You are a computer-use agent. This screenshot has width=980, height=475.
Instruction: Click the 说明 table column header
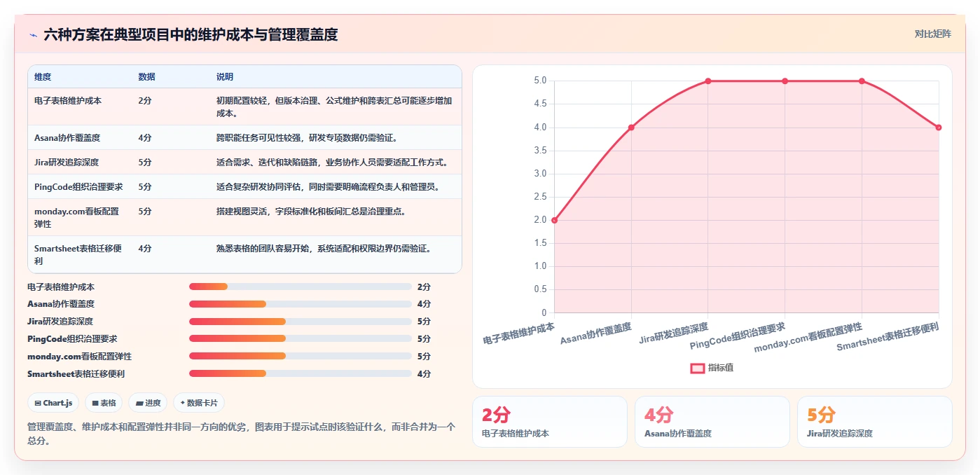click(225, 77)
